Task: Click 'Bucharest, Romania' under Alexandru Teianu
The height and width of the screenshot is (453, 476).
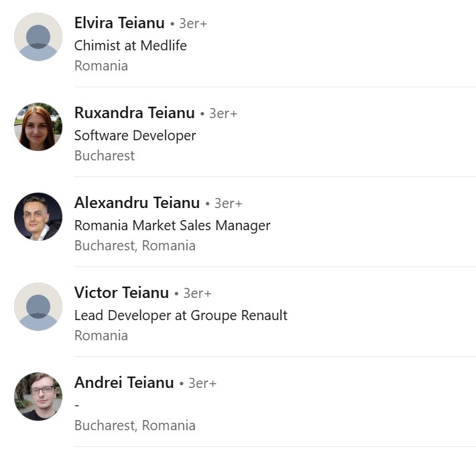Action: point(135,246)
